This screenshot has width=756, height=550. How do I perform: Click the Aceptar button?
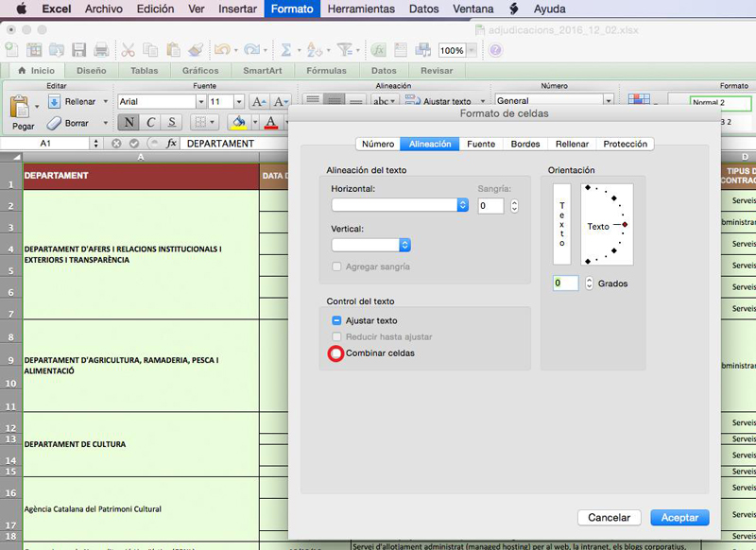pos(679,518)
